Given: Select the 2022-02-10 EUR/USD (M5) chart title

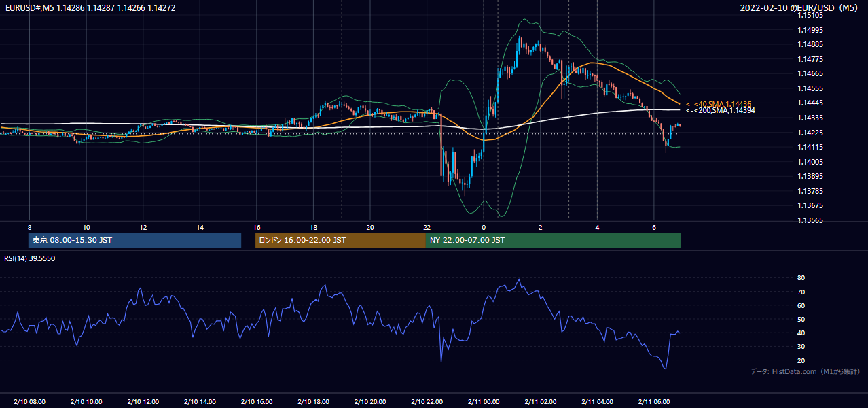Looking at the screenshot, I should point(799,8).
